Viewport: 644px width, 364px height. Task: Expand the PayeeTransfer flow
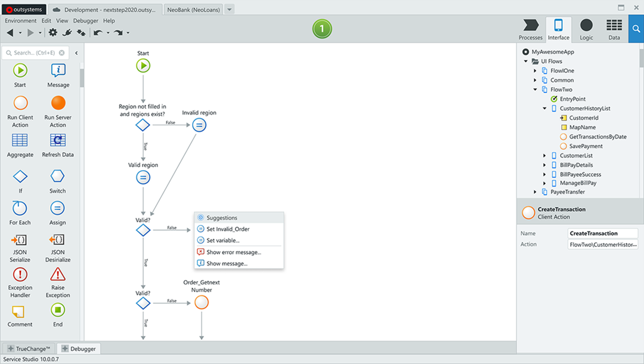(x=535, y=192)
